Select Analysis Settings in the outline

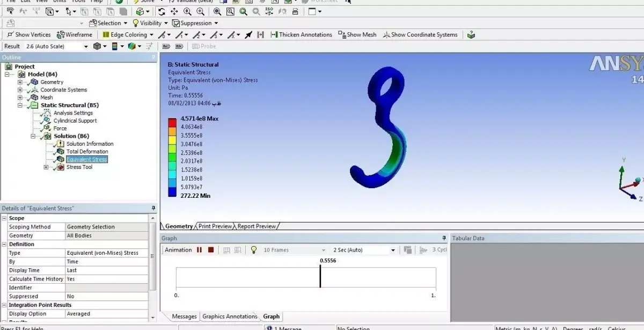(x=73, y=113)
